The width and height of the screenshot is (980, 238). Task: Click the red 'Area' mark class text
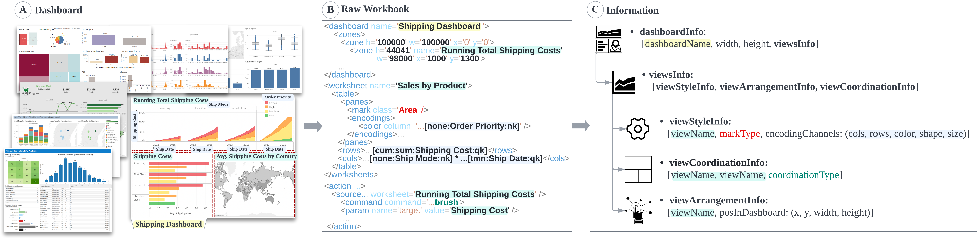pyautogui.click(x=408, y=110)
